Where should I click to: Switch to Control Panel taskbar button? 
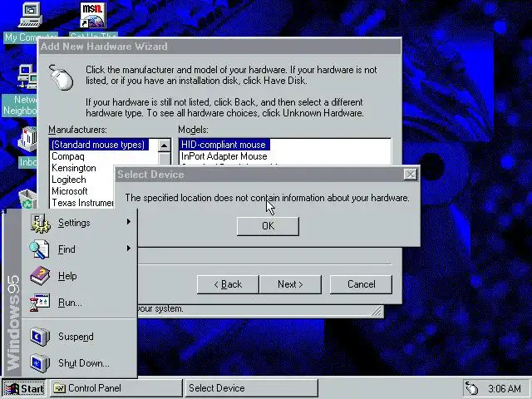[x=116, y=388]
